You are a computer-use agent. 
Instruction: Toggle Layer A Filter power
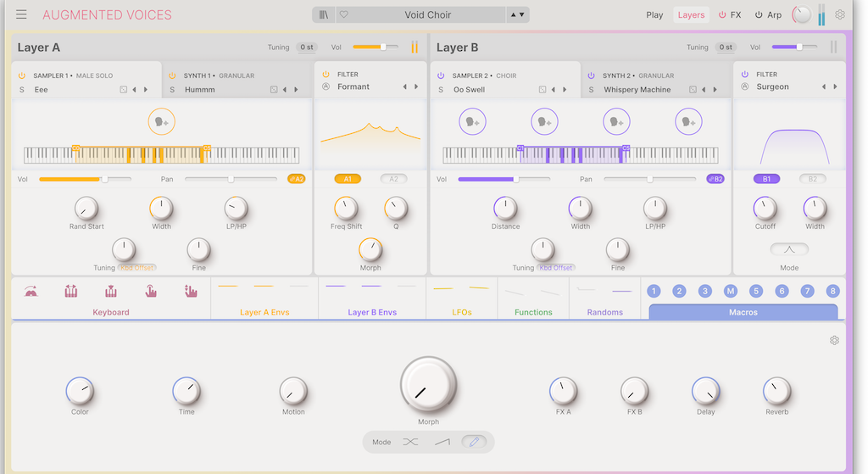[326, 75]
